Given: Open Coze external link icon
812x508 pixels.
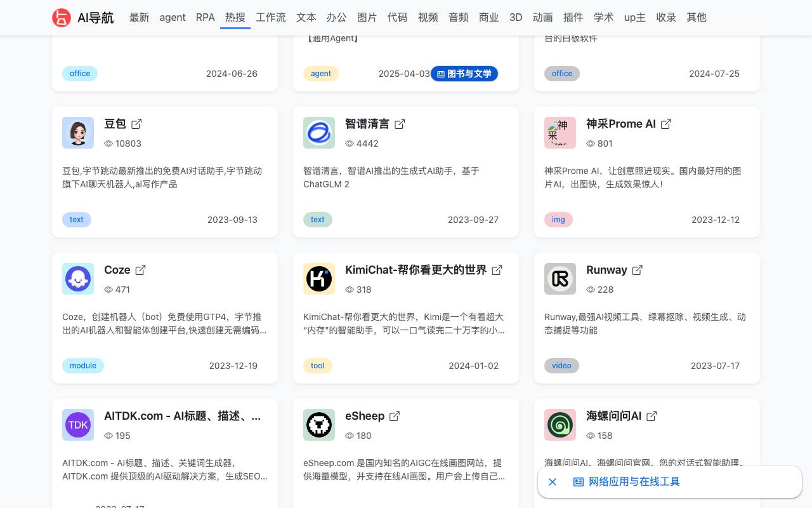Looking at the screenshot, I should click(x=140, y=270).
